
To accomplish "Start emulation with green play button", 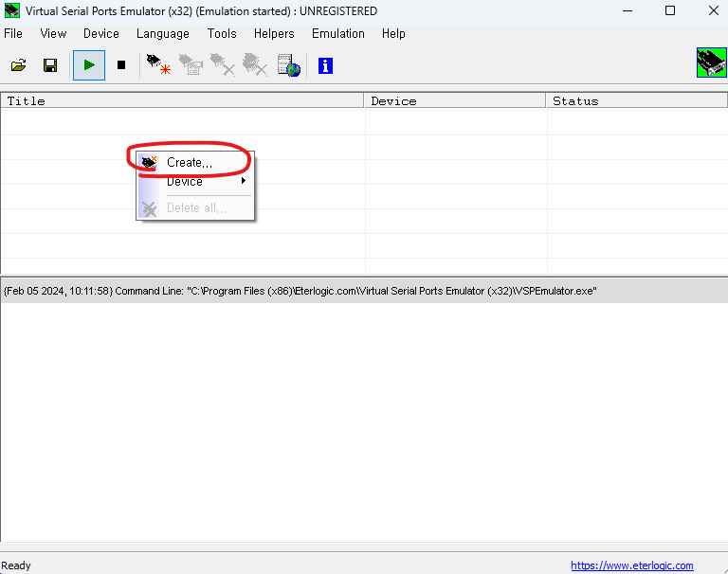I will coord(89,65).
